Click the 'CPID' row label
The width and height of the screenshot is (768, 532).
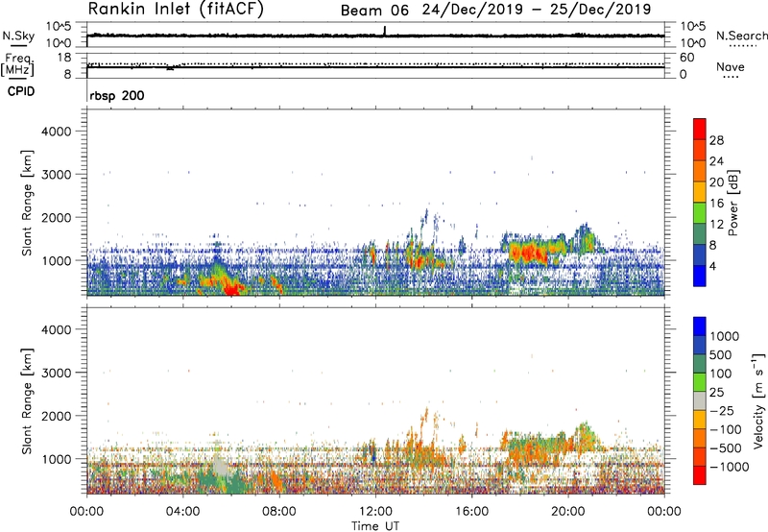21,91
